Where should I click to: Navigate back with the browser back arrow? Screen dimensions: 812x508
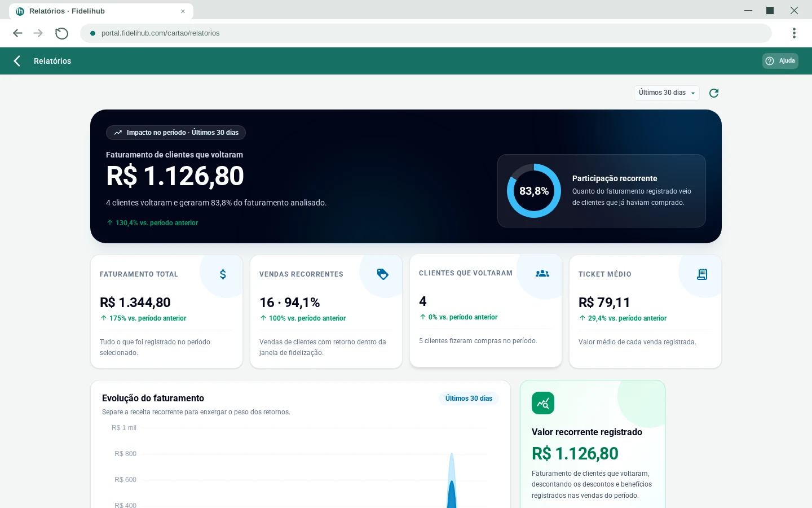(x=17, y=33)
